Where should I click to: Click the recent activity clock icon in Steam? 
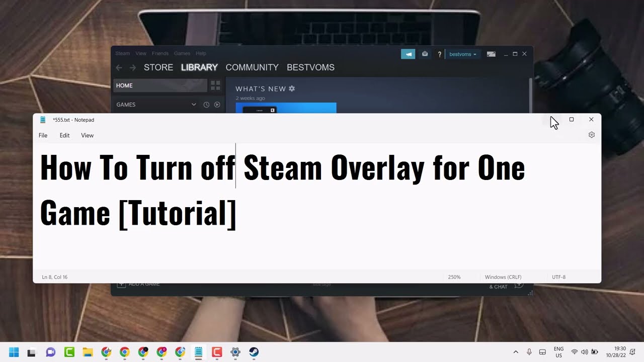point(206,105)
